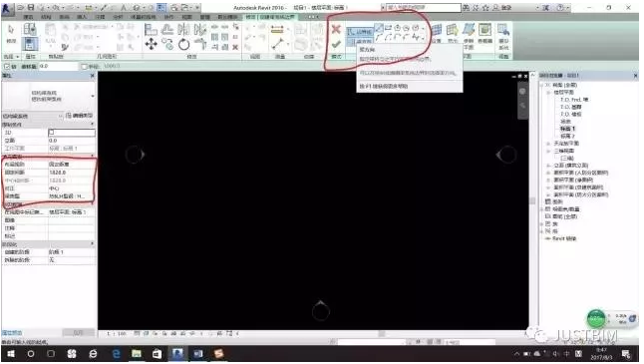Select the left elevation marker in canvas
The width and height of the screenshot is (644, 364).
[136, 155]
